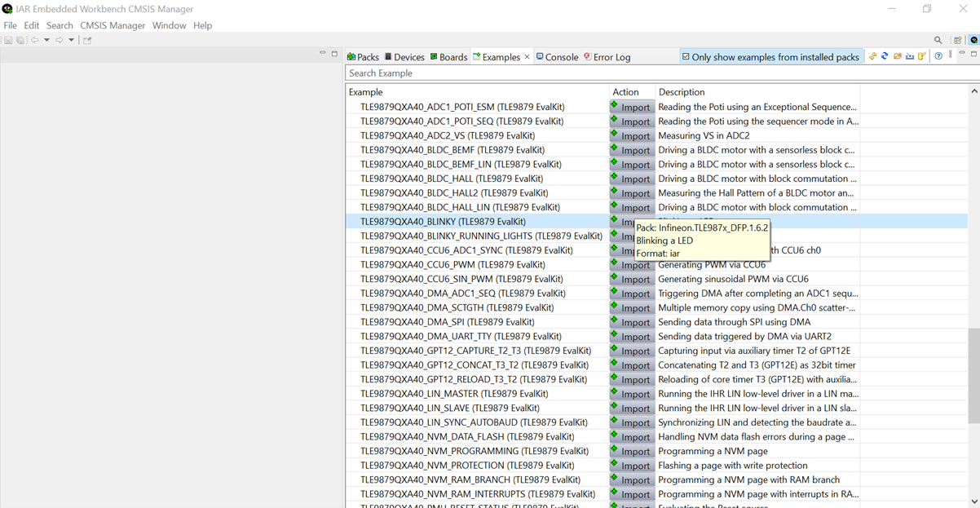Click the yellow check-for-updates arrows icon
Screen dimensions: 980x508
pos(872,56)
